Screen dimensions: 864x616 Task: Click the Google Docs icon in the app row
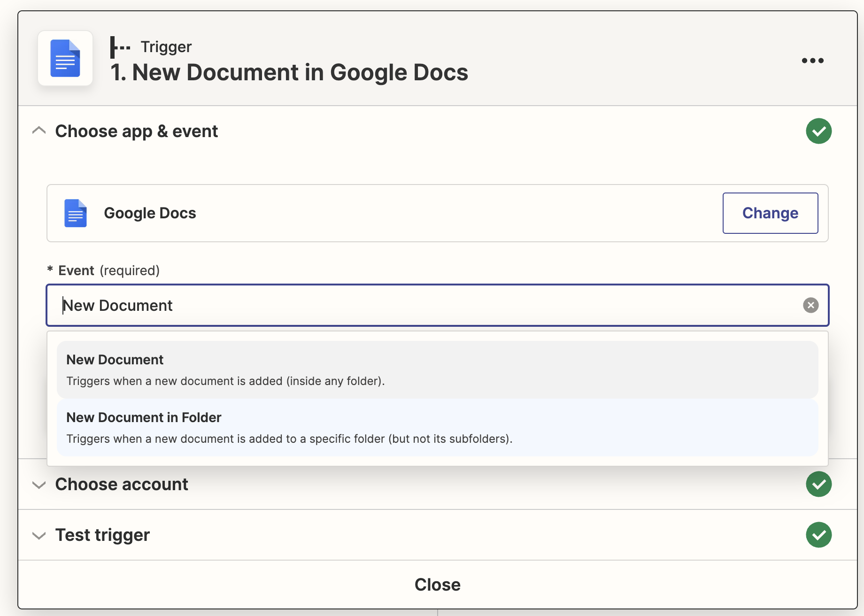pos(76,213)
